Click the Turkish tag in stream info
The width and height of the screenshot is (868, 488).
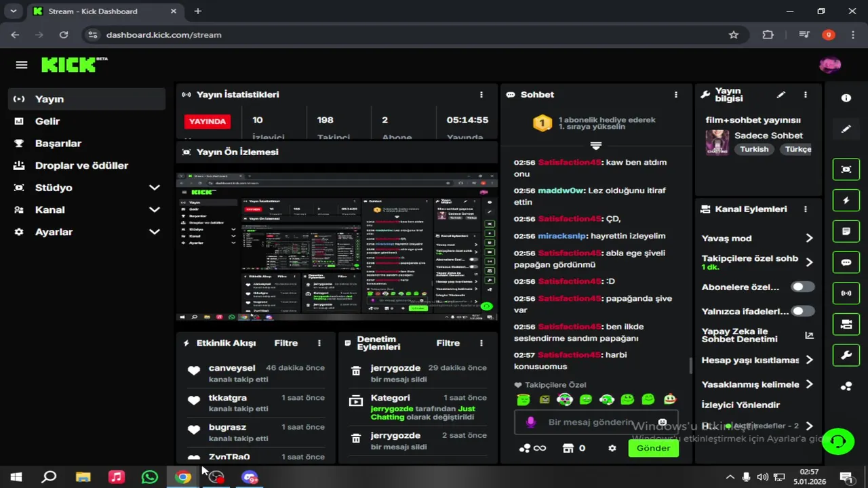click(754, 149)
